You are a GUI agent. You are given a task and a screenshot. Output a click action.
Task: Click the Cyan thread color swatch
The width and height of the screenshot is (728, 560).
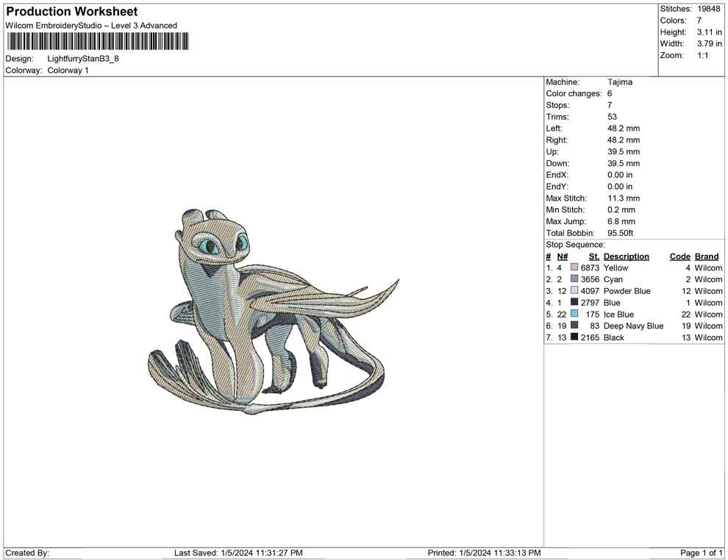click(x=574, y=279)
